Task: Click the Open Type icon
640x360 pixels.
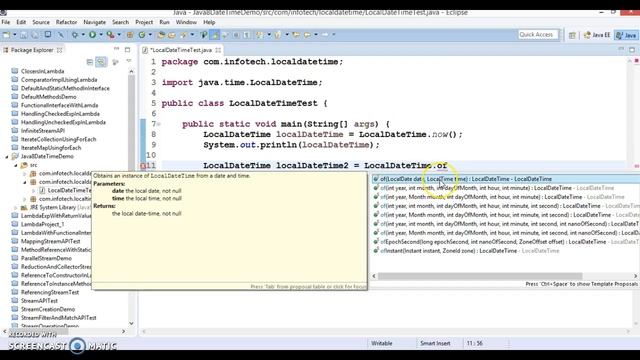Action: click(161, 35)
